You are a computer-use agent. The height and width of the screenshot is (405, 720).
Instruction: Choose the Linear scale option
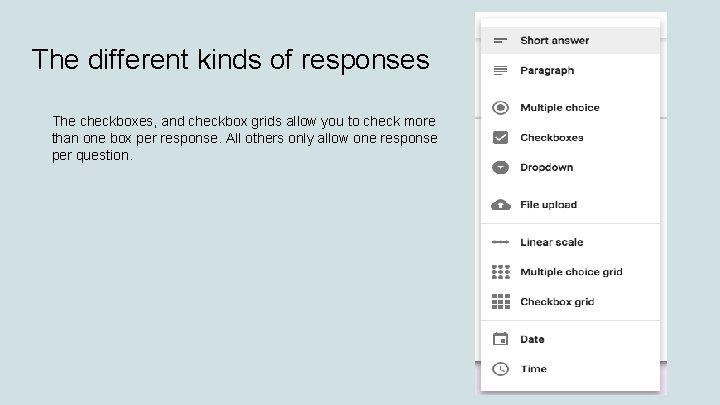[551, 242]
